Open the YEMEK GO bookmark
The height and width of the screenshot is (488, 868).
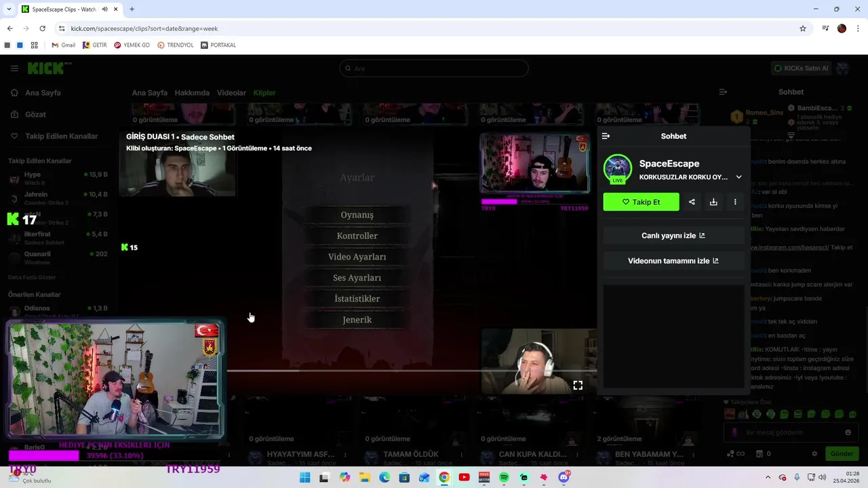pyautogui.click(x=132, y=45)
